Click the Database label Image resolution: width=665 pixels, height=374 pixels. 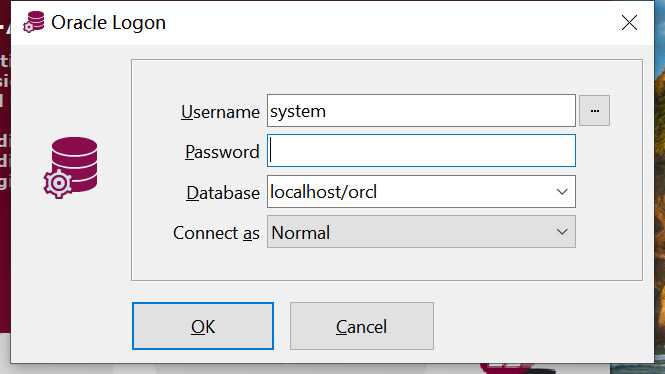click(x=223, y=193)
